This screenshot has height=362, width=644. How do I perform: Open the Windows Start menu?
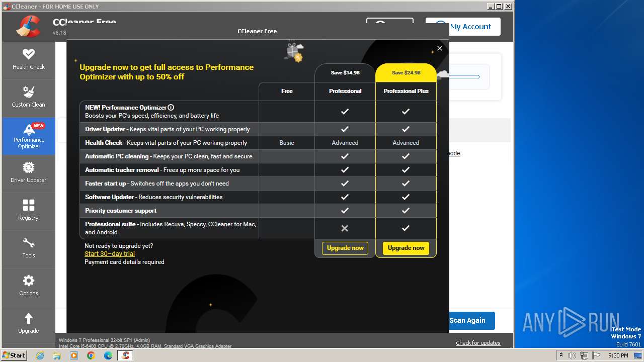coord(14,355)
